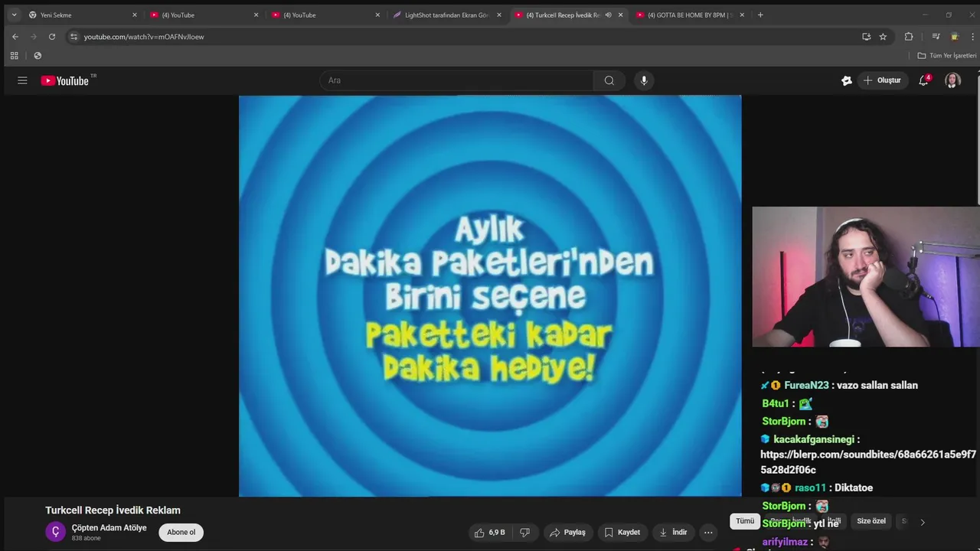Open apps grid in bookmarks bar
980x551 pixels.
14,56
